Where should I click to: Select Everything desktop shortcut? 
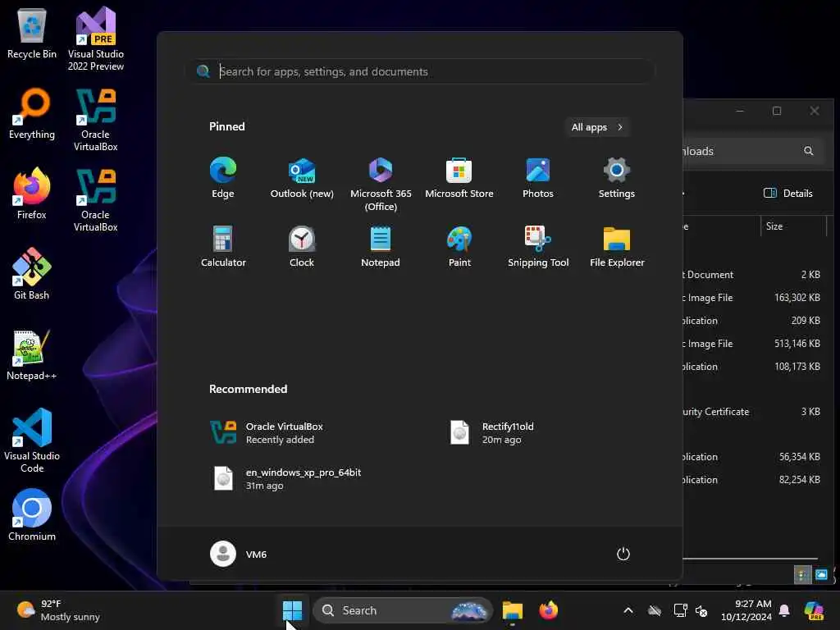pyautogui.click(x=32, y=113)
